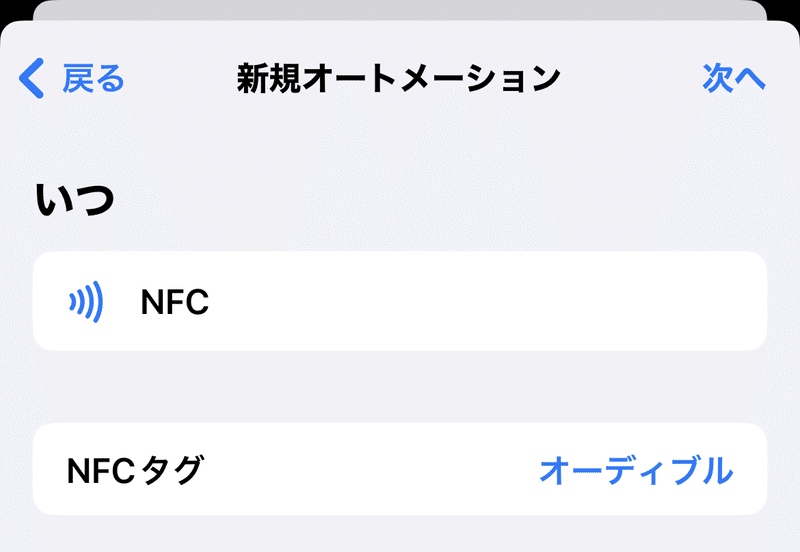The width and height of the screenshot is (800, 552).
Task: Tap the blue NFC wave icon
Action: coord(86,302)
